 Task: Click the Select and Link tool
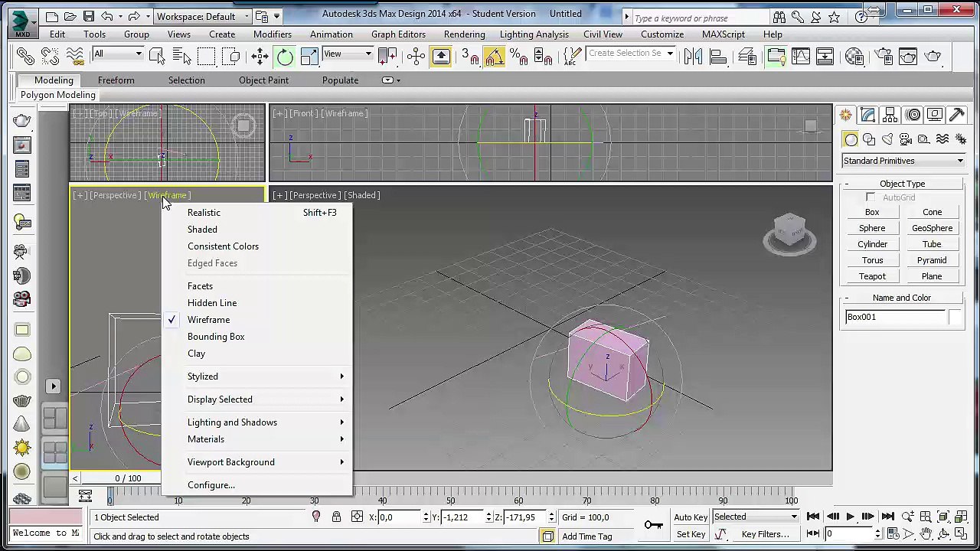(25, 56)
